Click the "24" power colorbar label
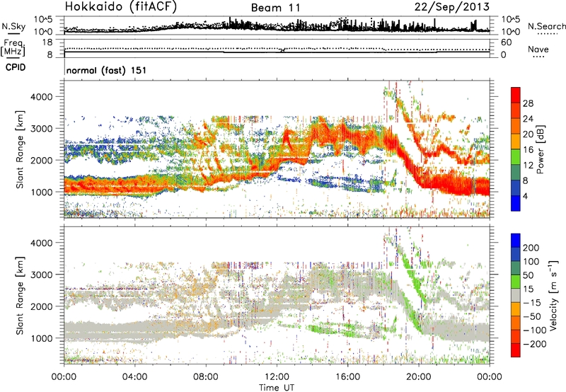566x392 pixels. pyautogui.click(x=528, y=119)
